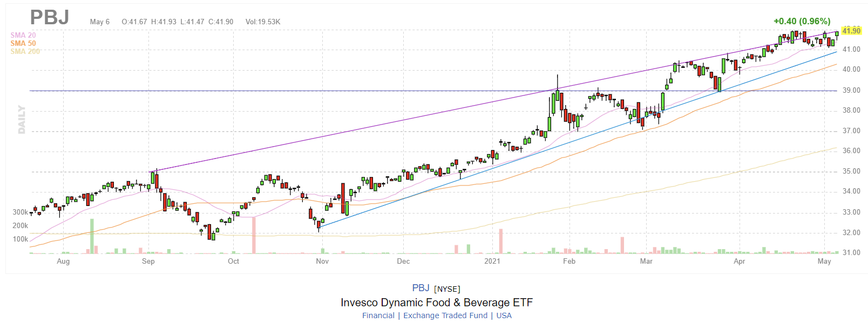Click the 41.00 price axis label
This screenshot has width=868, height=323.
click(851, 49)
